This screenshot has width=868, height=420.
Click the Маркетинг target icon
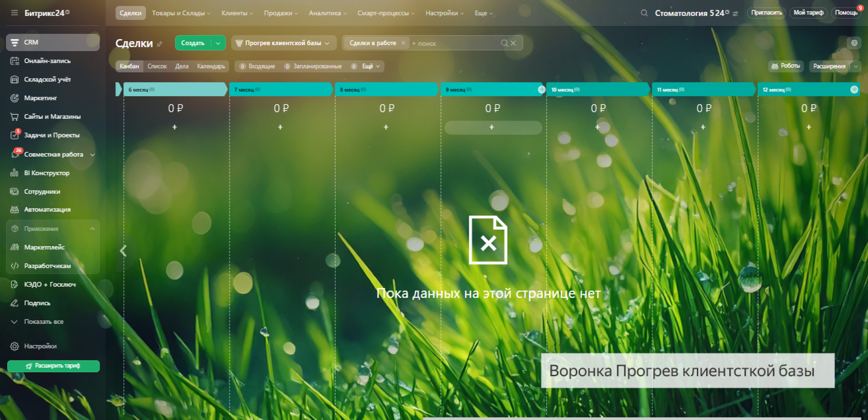[15, 98]
